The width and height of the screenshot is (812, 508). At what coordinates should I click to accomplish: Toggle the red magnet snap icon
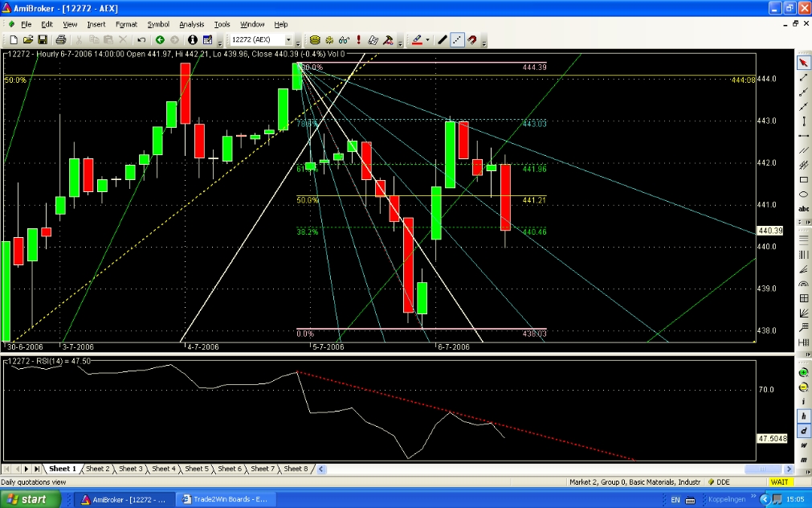(472, 40)
